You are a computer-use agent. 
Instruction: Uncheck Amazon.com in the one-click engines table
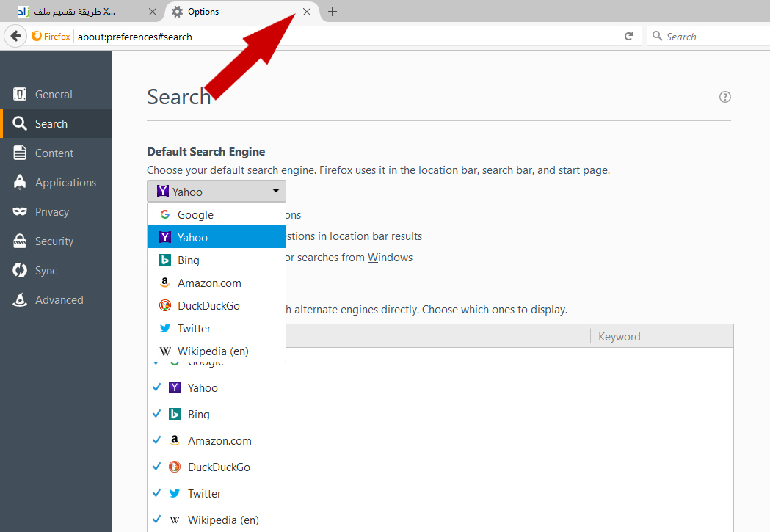[156, 441]
